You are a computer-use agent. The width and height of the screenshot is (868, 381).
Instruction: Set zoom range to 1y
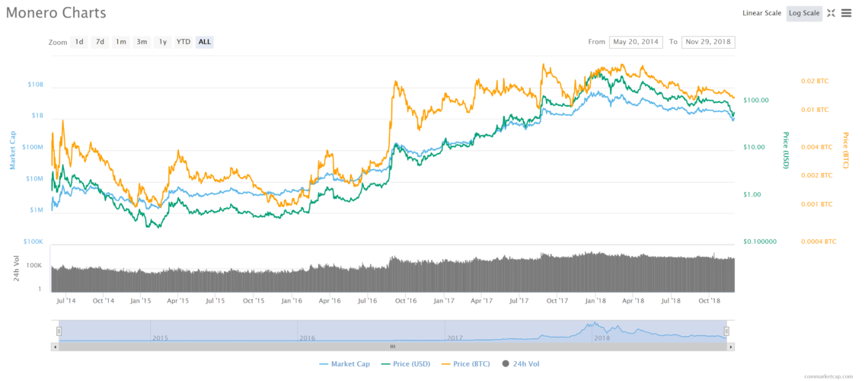(x=162, y=42)
